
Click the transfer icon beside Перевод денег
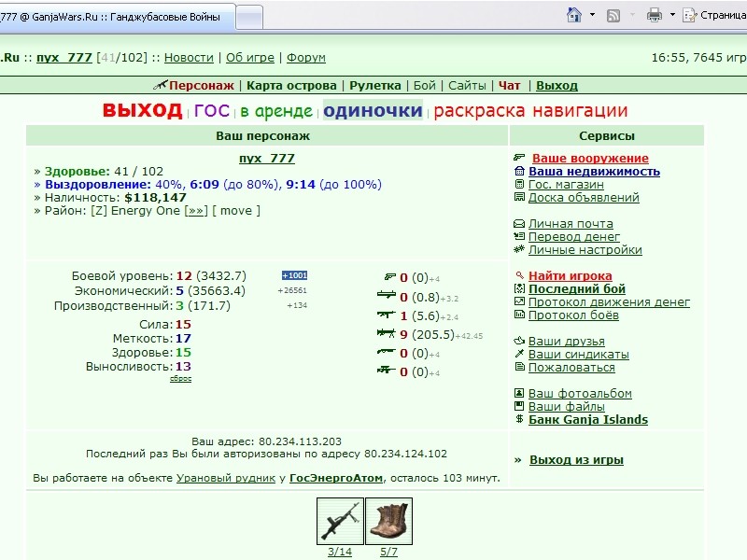(519, 236)
